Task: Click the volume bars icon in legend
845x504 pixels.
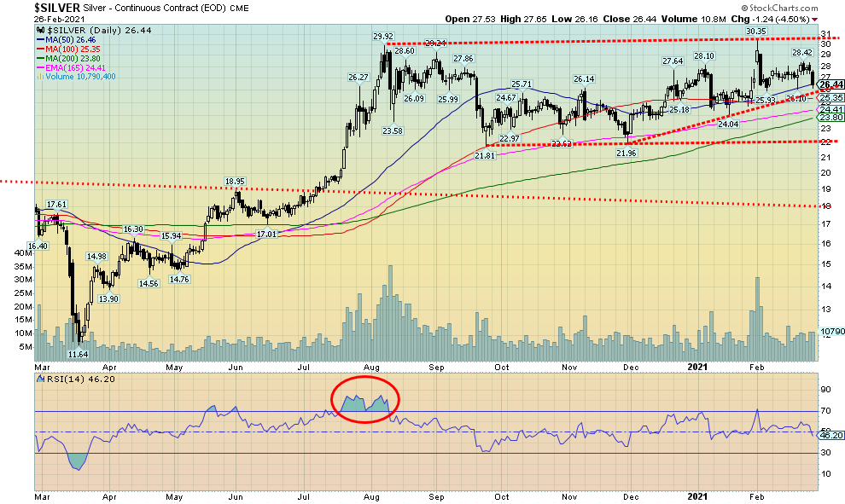Action: (x=38, y=77)
